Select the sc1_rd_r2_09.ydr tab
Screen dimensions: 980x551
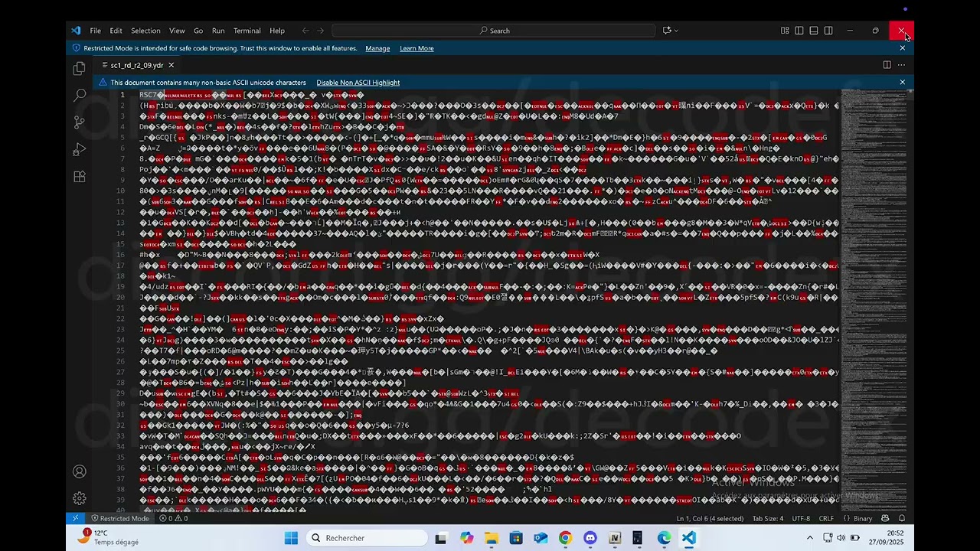[x=136, y=65]
